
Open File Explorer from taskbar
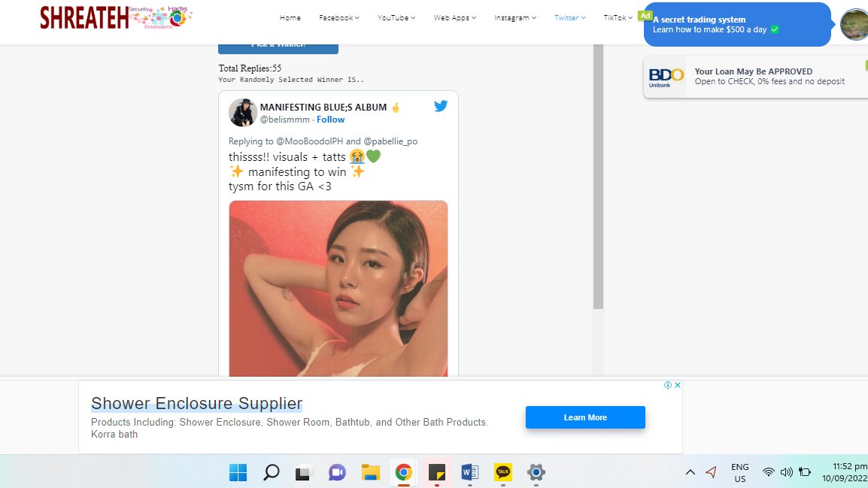[370, 472]
